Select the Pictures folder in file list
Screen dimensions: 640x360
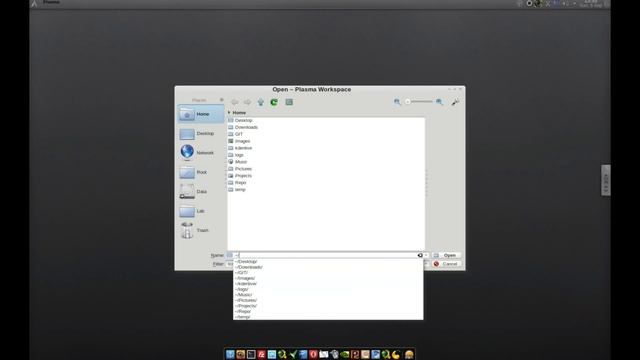click(x=240, y=169)
